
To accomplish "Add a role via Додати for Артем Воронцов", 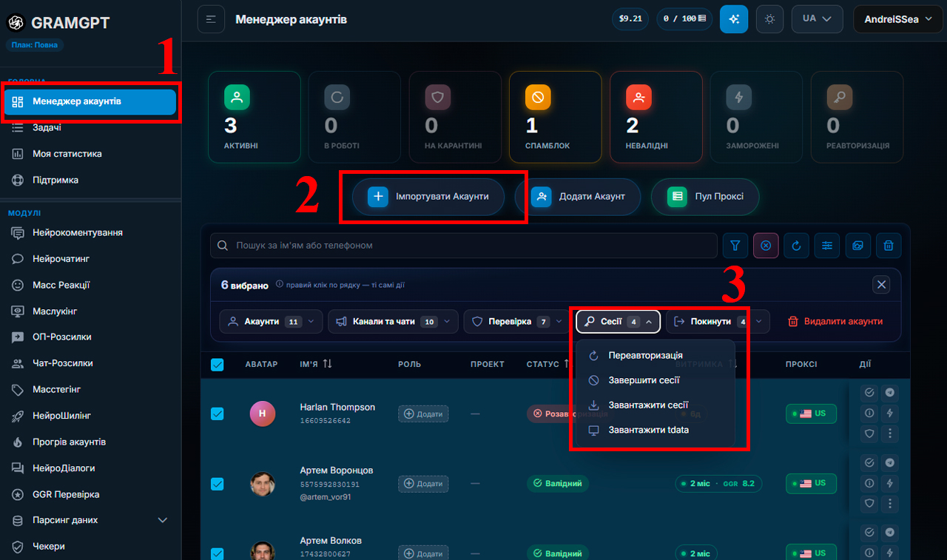I will click(423, 484).
